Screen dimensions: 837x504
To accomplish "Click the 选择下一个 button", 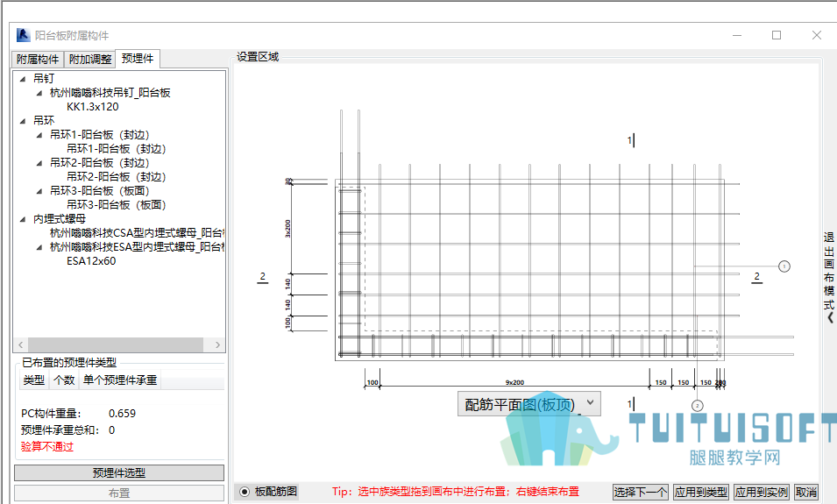I will coord(640,493).
